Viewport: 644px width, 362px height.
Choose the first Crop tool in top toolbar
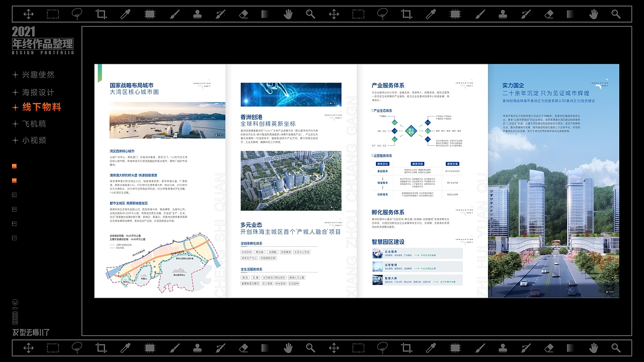click(101, 14)
